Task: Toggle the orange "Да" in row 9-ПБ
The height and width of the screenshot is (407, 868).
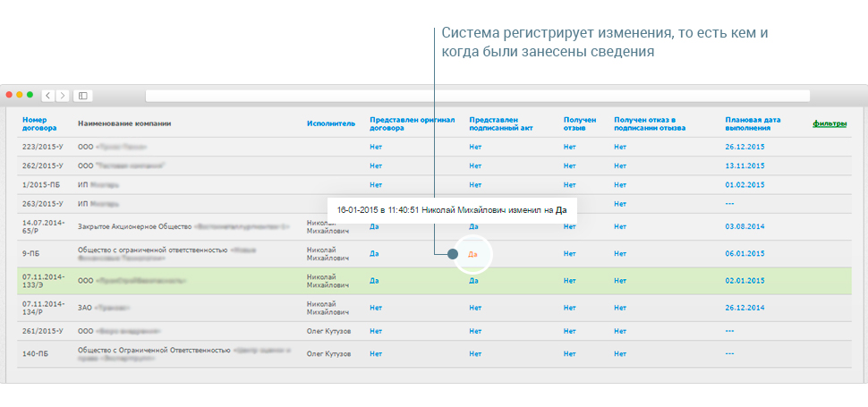Action: [x=474, y=254]
